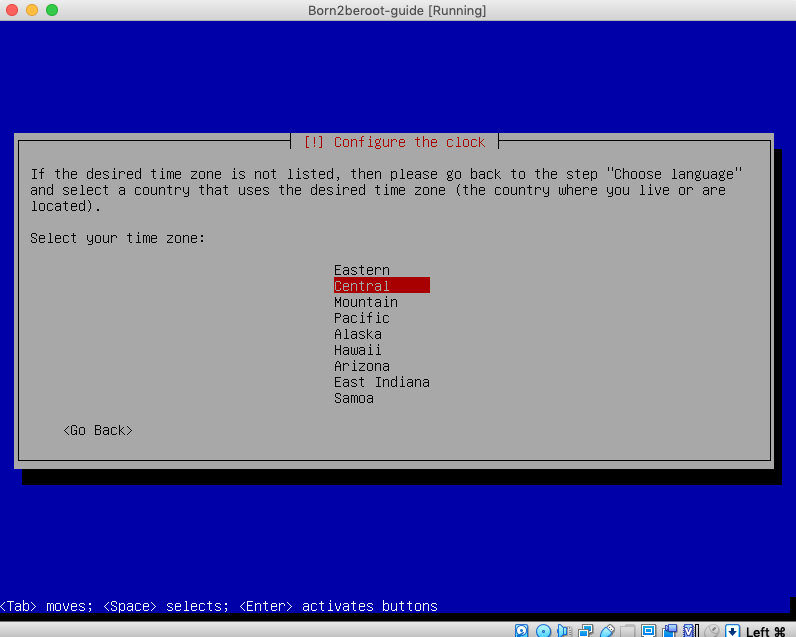Select Samoa time zone entry
The width and height of the screenshot is (796, 637).
pyautogui.click(x=353, y=398)
